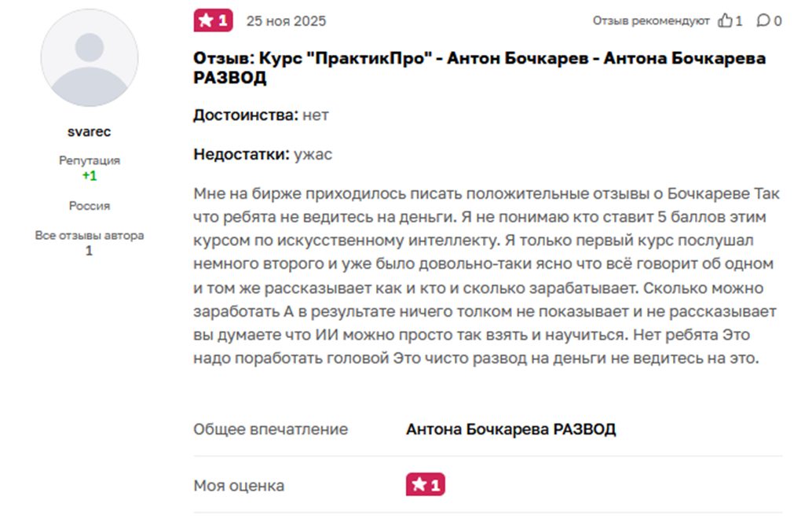Click the green +1 reputation value
Screen dimensions: 812x518
[90, 176]
